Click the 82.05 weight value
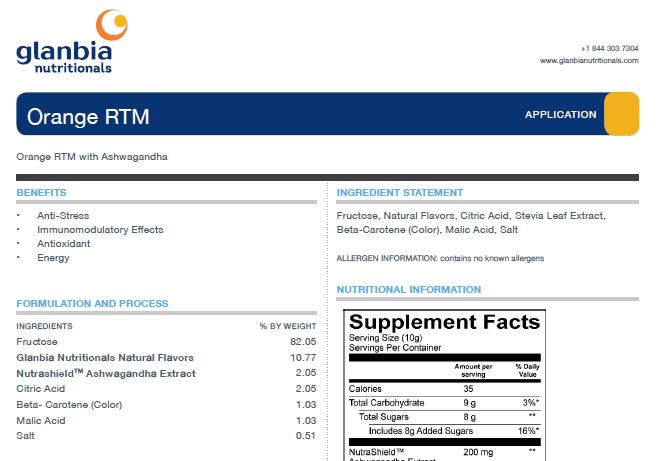The height and width of the screenshot is (461, 663). [x=303, y=342]
